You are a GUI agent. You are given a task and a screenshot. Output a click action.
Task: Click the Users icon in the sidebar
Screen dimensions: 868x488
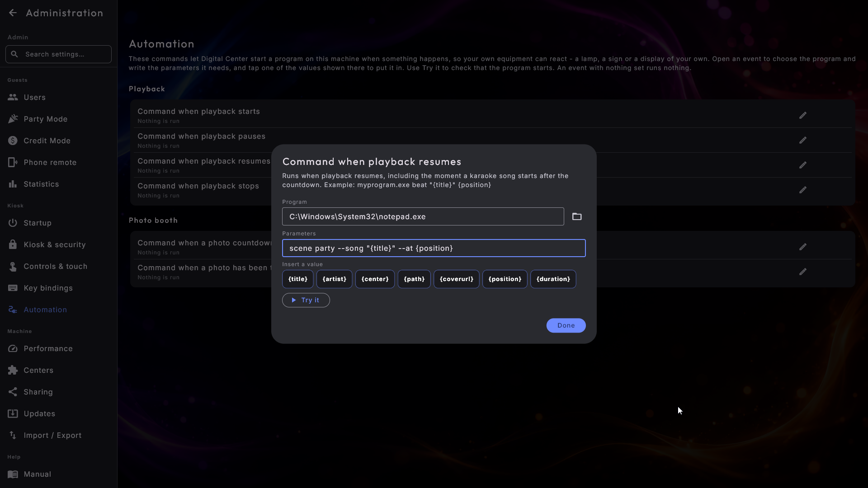[x=13, y=97]
